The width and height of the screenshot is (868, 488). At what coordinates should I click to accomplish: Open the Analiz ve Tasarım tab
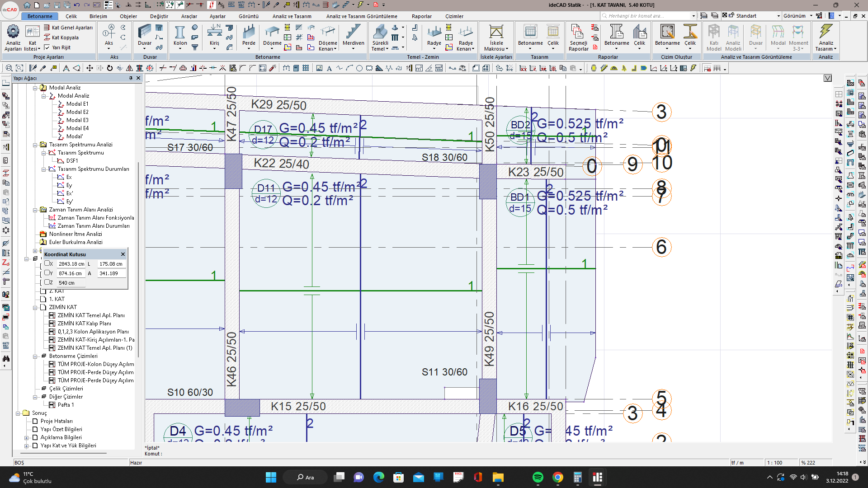pos(292,16)
